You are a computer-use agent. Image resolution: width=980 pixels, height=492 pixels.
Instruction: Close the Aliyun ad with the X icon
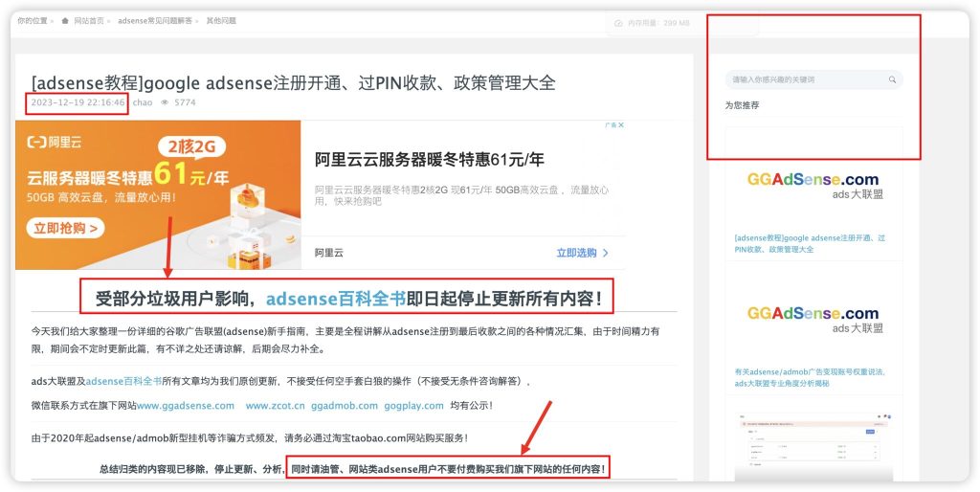(x=621, y=125)
